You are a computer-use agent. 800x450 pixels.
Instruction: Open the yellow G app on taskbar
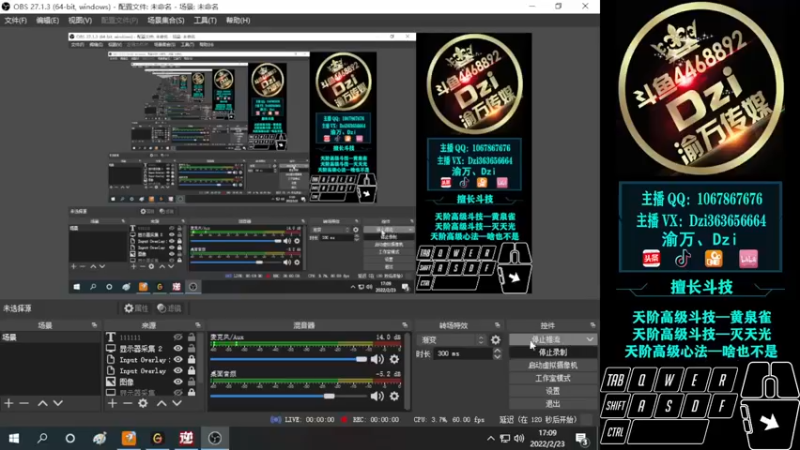(157, 438)
